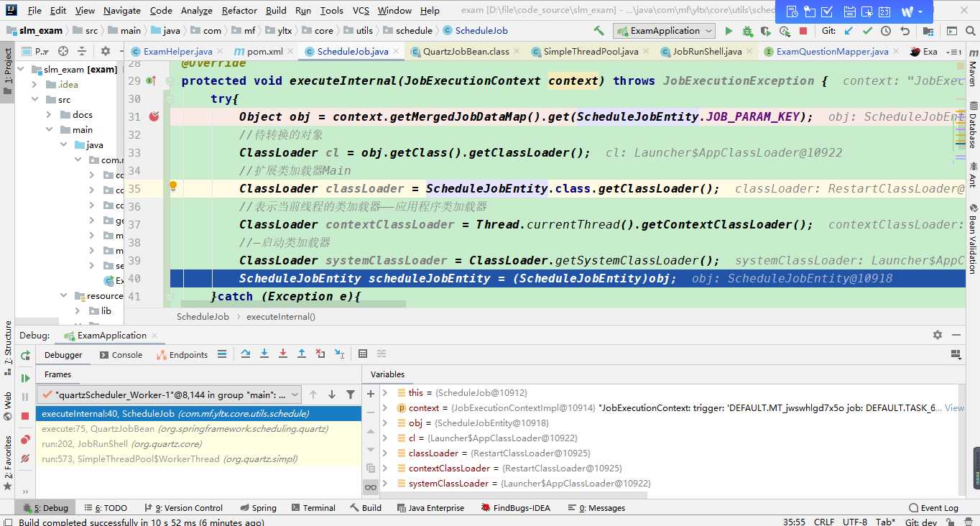The image size is (980, 526).
Task: Open Terminal tool window
Action: point(313,507)
